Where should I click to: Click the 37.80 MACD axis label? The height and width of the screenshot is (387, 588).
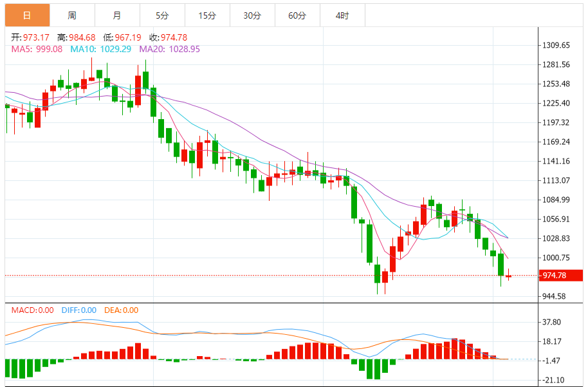pyautogui.click(x=551, y=322)
